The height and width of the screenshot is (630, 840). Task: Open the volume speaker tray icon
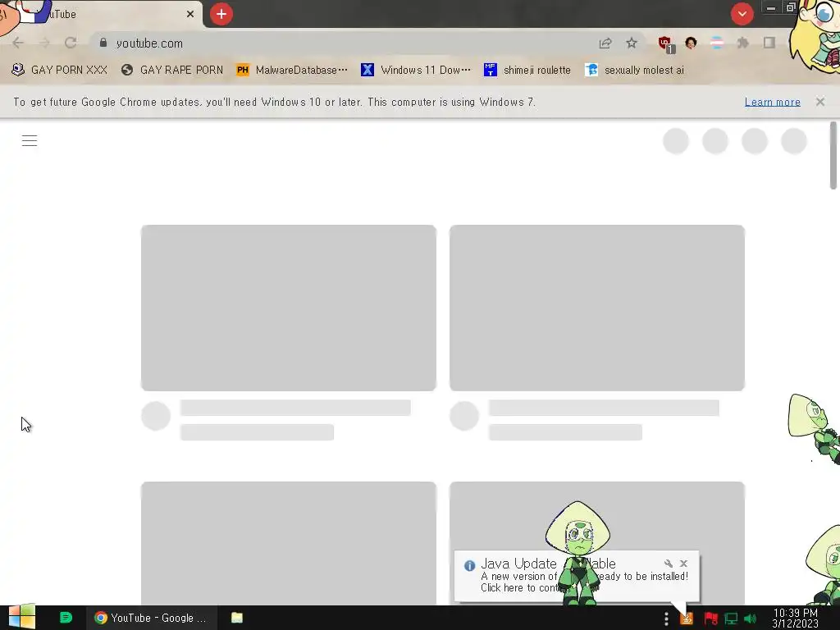[751, 619]
